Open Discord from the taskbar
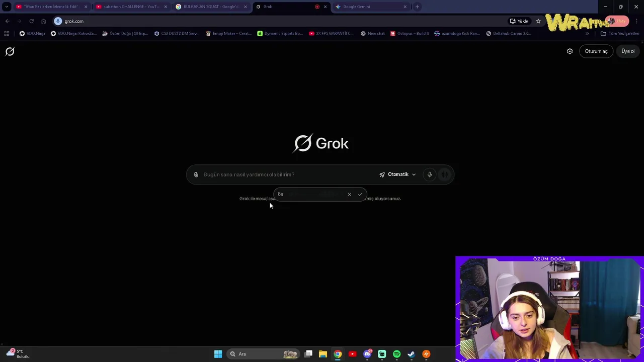644x362 pixels. point(367,354)
